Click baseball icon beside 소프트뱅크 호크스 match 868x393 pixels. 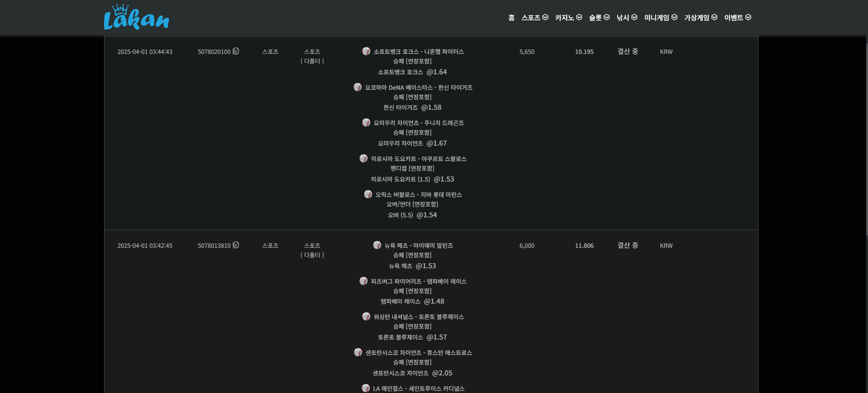366,51
